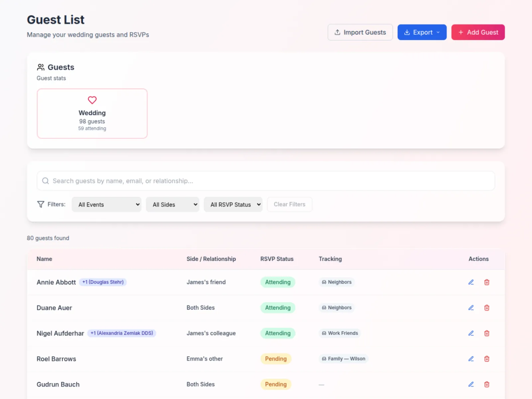Click the name Nigel Aufderhar
The image size is (532, 399).
click(x=60, y=333)
